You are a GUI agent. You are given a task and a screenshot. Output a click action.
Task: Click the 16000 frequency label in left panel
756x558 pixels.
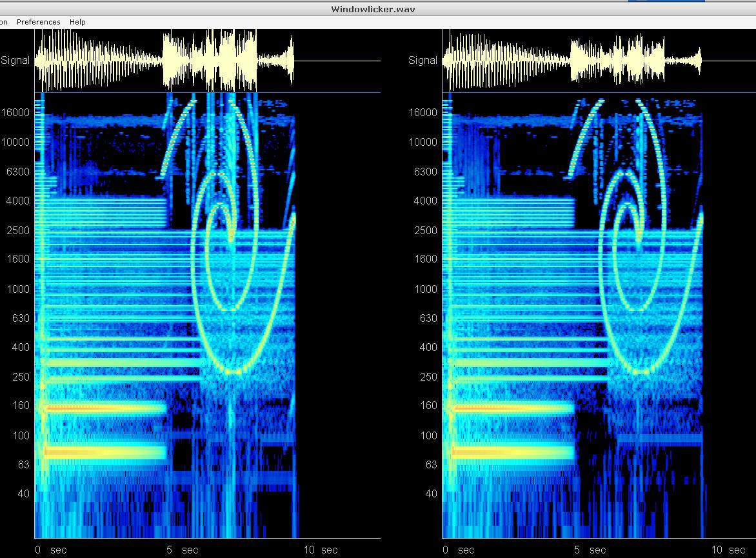[15, 112]
